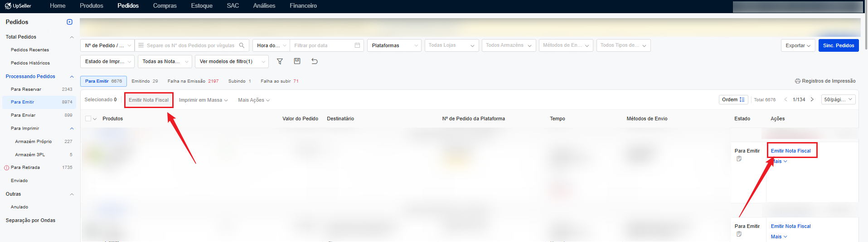Open the Plataformas dropdown
Screen dimensions: 868x242
click(x=394, y=45)
